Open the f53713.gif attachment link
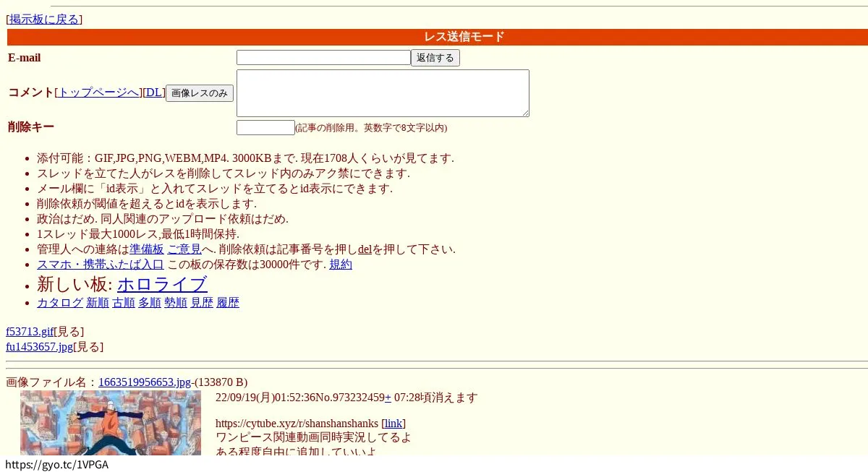 point(29,331)
